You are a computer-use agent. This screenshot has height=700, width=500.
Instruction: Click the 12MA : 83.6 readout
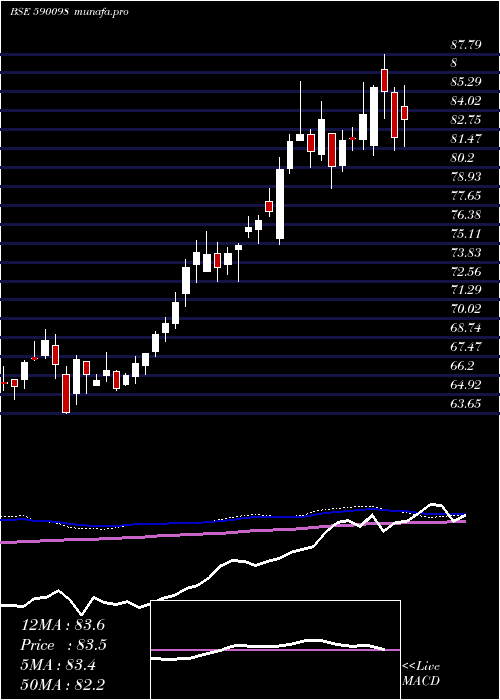(x=63, y=625)
